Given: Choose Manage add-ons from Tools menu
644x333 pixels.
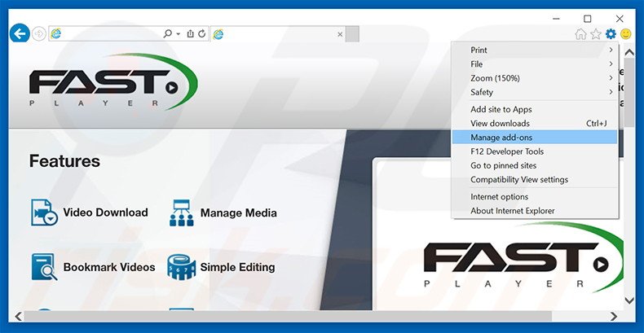Looking at the screenshot, I should tap(535, 138).
